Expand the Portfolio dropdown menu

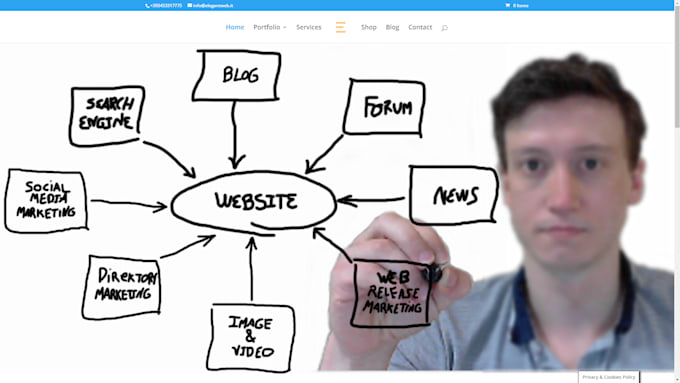point(270,27)
